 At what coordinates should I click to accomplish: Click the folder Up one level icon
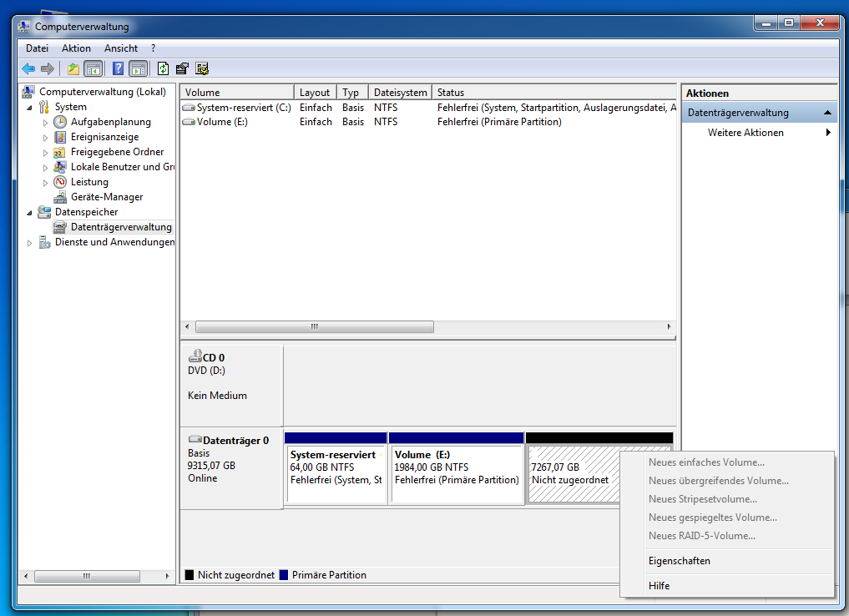tap(73, 68)
